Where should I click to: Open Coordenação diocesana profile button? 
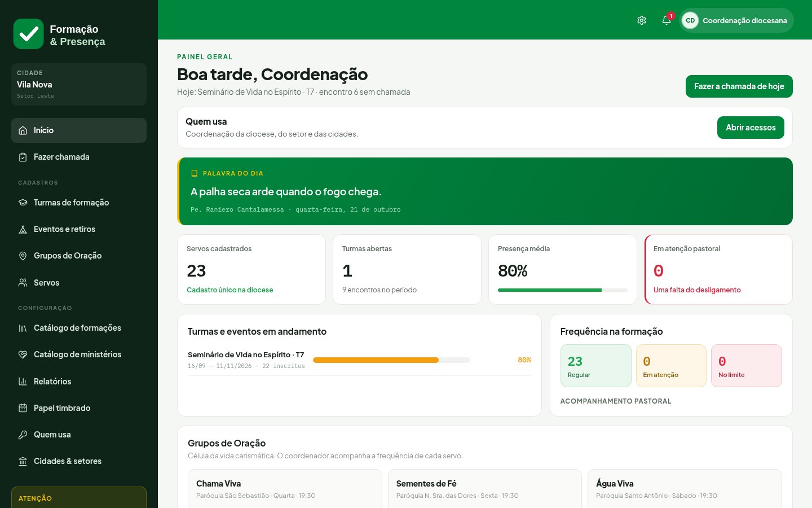click(737, 20)
